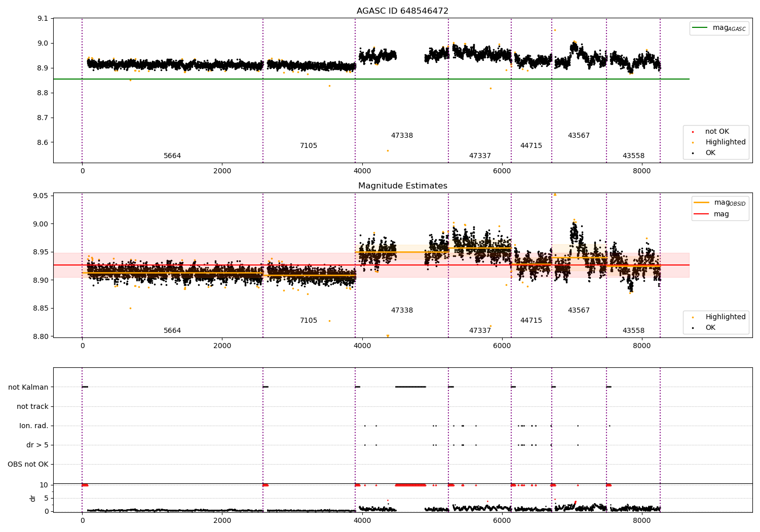Image resolution: width=760 pixels, height=532 pixels.
Task: Click x-axis tick 2000 under top plot
Action: click(222, 171)
